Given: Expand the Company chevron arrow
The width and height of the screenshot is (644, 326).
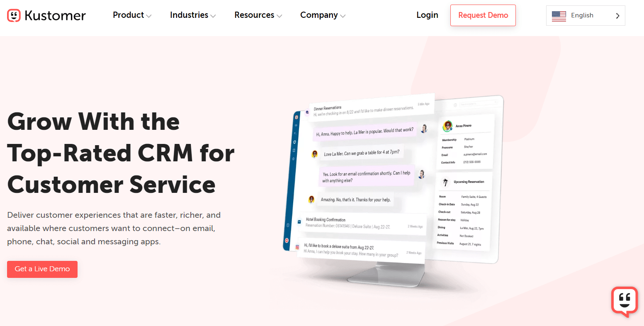Looking at the screenshot, I should [343, 16].
